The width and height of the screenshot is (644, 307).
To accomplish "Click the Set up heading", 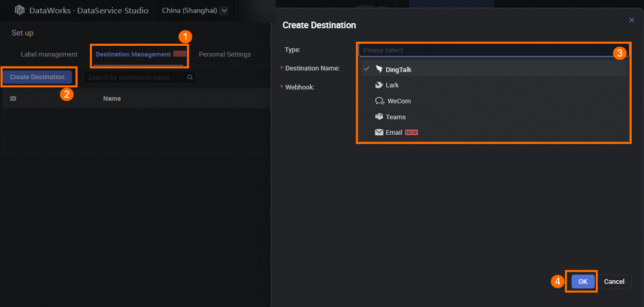I will [23, 33].
